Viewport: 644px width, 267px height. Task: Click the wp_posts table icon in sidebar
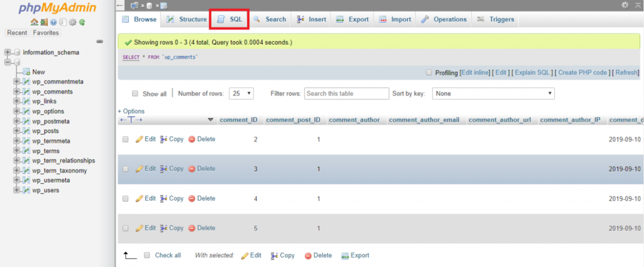pyautogui.click(x=26, y=131)
